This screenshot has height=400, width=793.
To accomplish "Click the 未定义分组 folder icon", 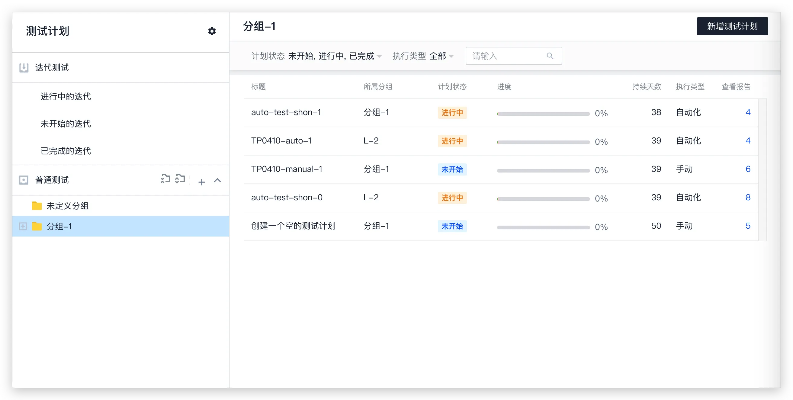I will 37,205.
